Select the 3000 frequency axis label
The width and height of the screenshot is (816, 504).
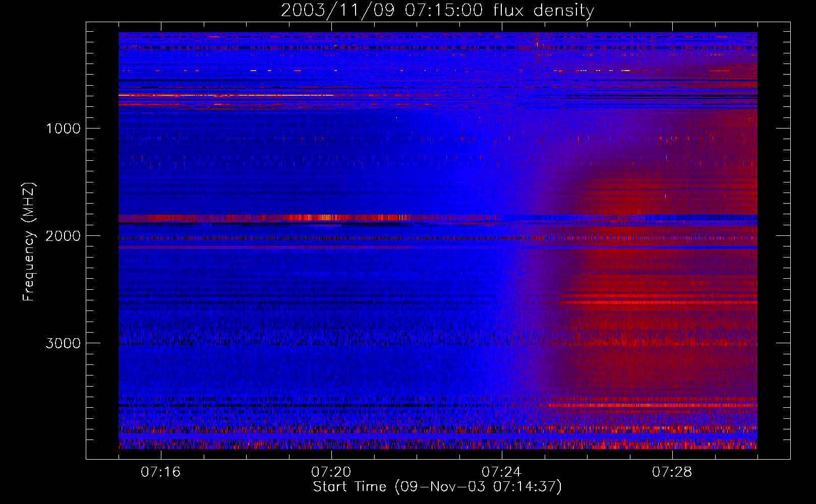pyautogui.click(x=63, y=343)
